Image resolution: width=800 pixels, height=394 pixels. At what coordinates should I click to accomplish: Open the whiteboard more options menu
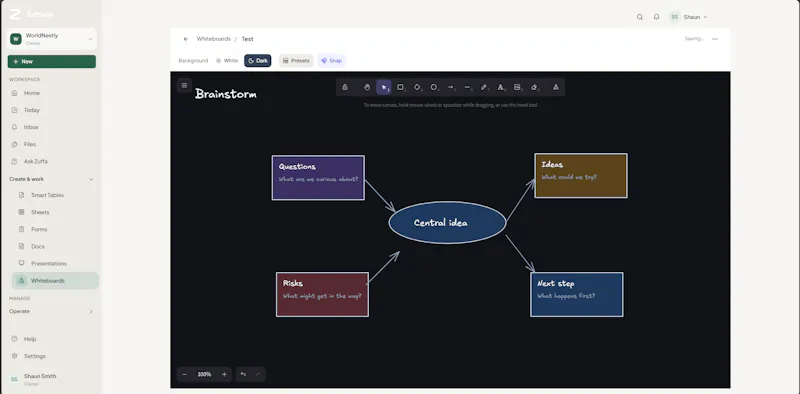[715, 39]
